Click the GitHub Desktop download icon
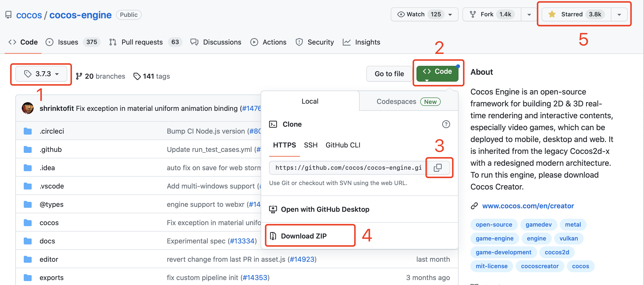This screenshot has width=644, height=285. tap(273, 209)
